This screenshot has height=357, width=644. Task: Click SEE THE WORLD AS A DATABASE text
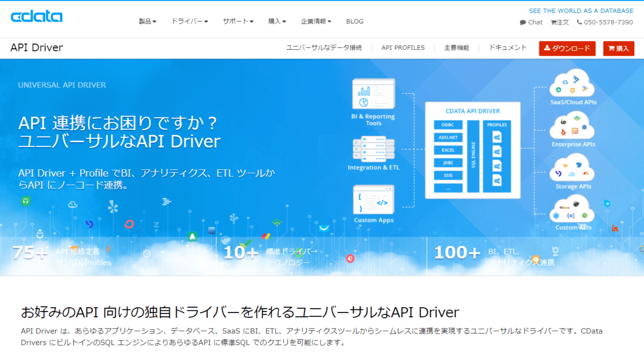tap(581, 11)
